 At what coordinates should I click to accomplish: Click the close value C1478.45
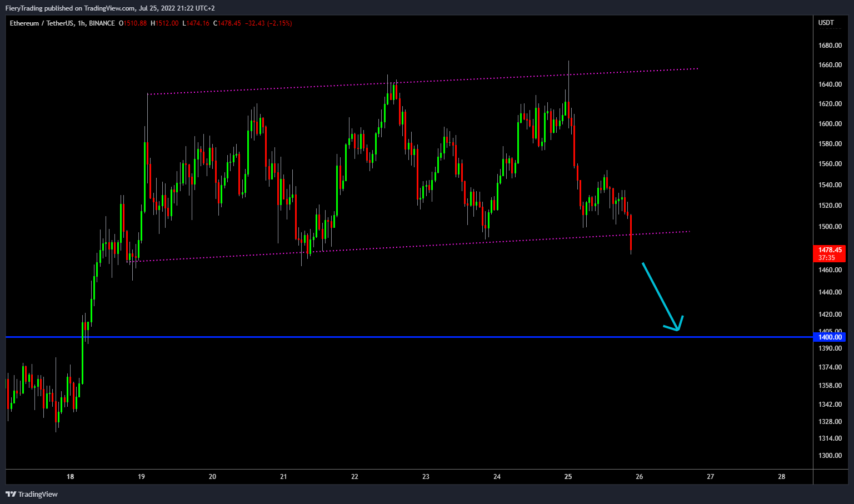(227, 23)
